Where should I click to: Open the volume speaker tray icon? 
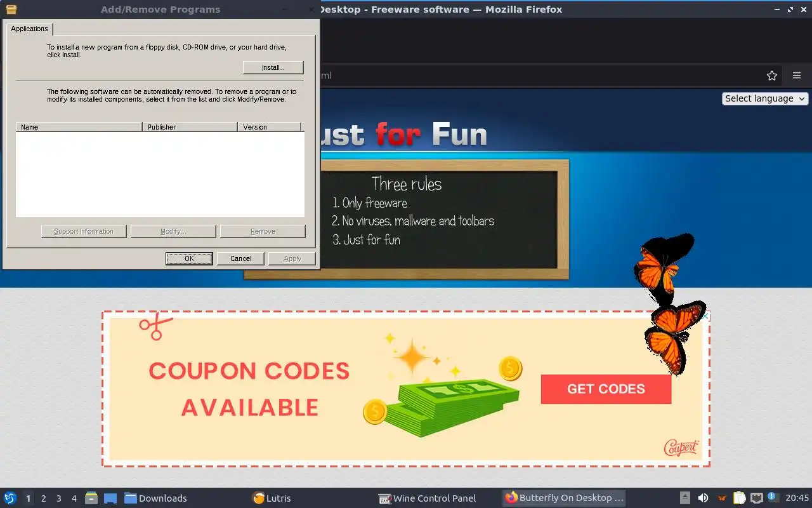[x=703, y=498]
